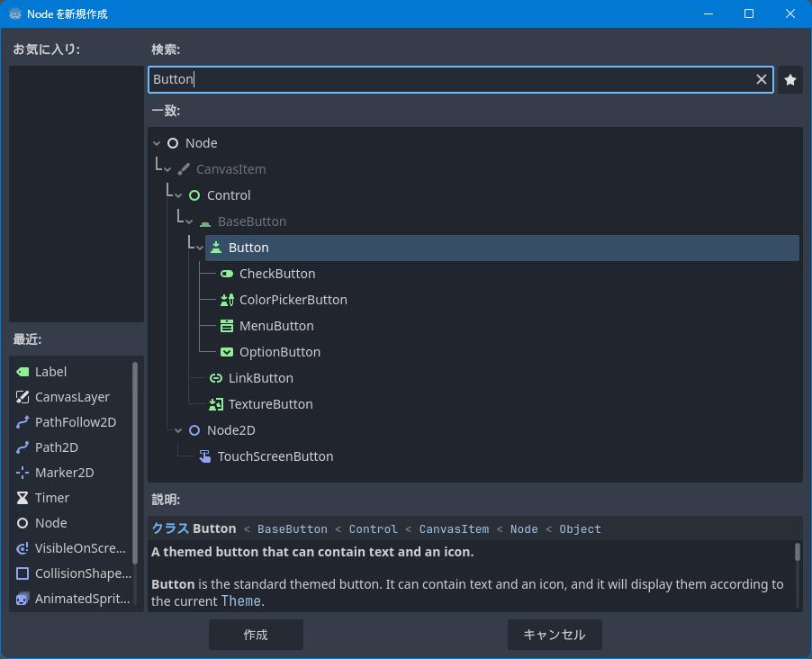Screen dimensions: 812x659
Task: Click the AnimatedSprit... icon in recent list
Action: [23, 599]
